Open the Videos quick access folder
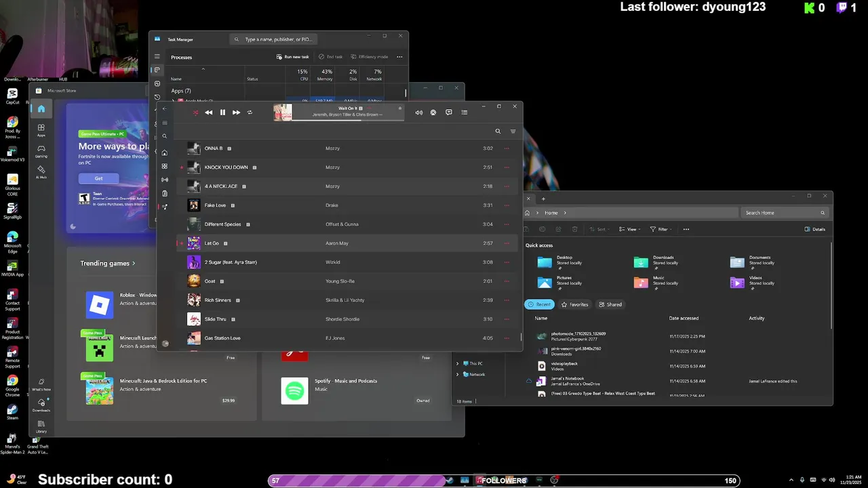Image resolution: width=868 pixels, height=488 pixels. click(751, 282)
